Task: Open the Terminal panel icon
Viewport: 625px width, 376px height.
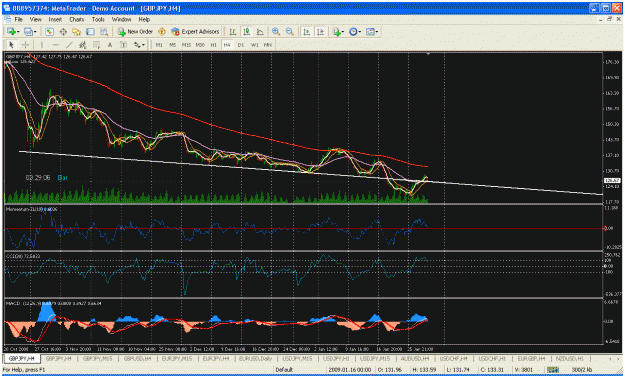Action: [90, 31]
